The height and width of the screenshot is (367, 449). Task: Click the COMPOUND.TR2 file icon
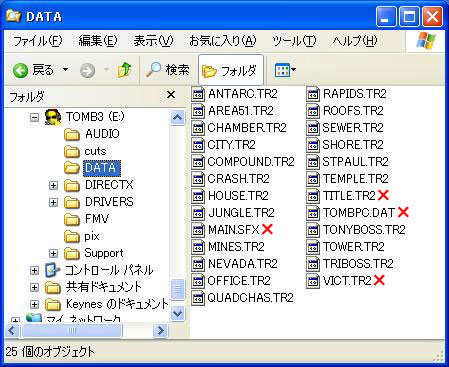pos(198,162)
